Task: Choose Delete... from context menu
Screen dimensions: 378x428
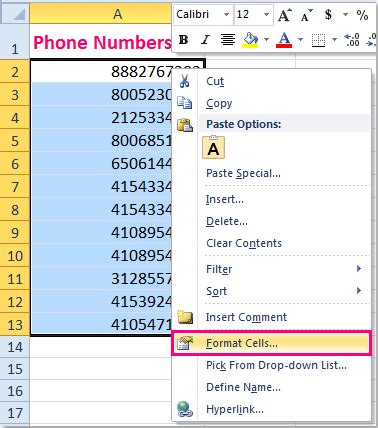Action: [x=271, y=221]
